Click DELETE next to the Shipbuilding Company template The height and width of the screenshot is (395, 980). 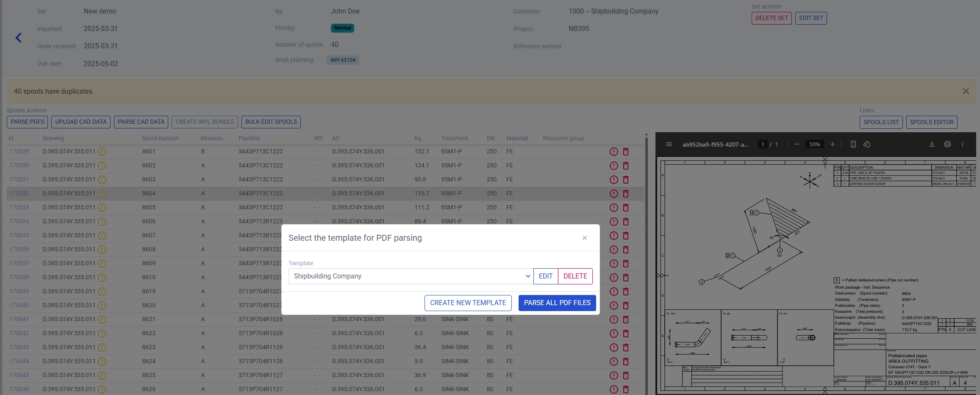575,276
